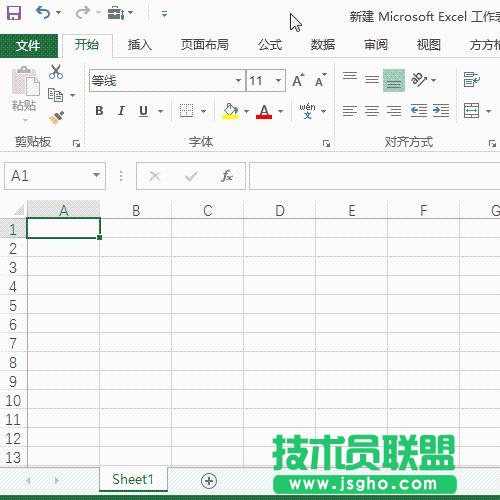Open the 对齐方式 alignment dialog launcher
Viewport: 500px width, 500px height.
(x=492, y=143)
